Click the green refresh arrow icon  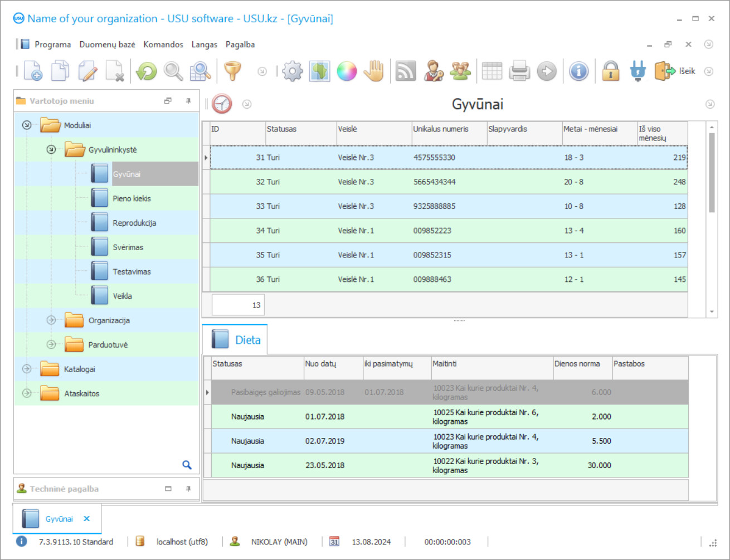tap(147, 71)
